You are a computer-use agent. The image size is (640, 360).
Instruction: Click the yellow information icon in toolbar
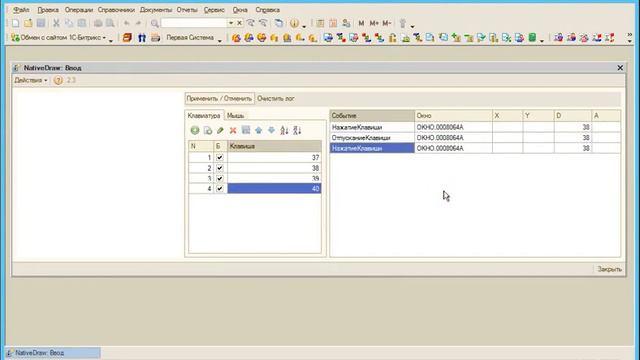(294, 23)
